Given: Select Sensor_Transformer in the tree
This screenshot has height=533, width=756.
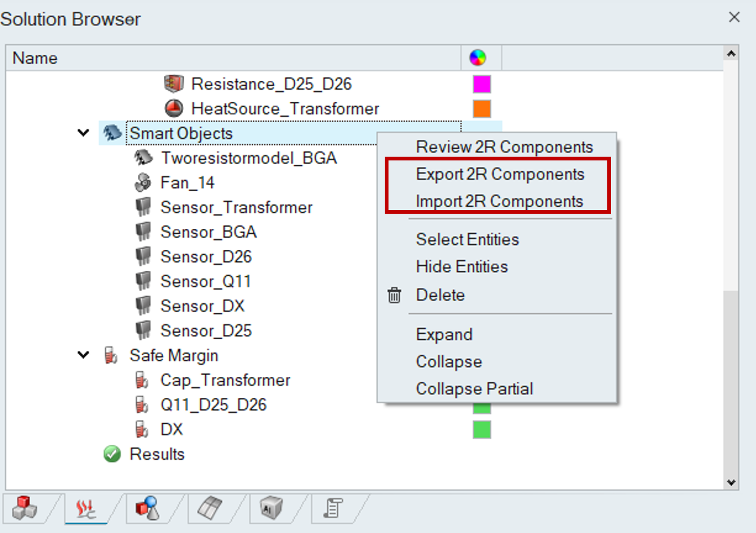Looking at the screenshot, I should (x=237, y=208).
